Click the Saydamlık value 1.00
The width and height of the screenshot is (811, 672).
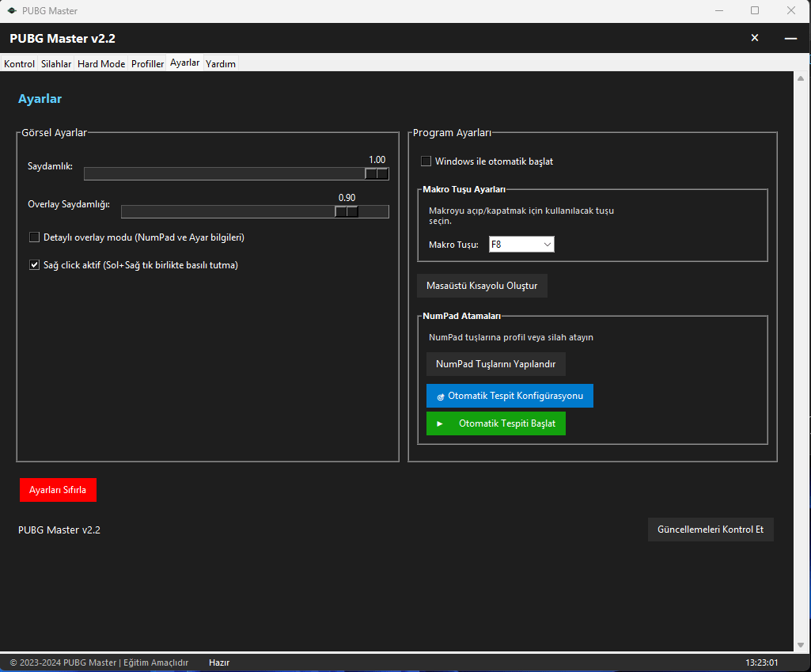pyautogui.click(x=377, y=160)
